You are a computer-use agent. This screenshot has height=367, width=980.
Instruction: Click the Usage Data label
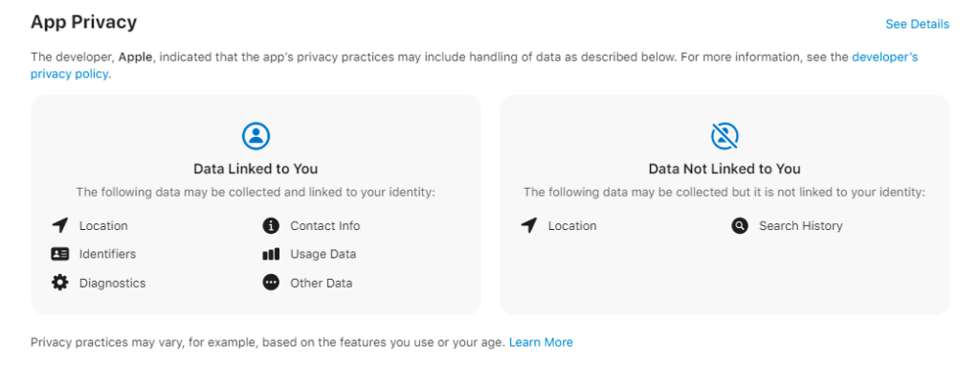click(x=323, y=254)
